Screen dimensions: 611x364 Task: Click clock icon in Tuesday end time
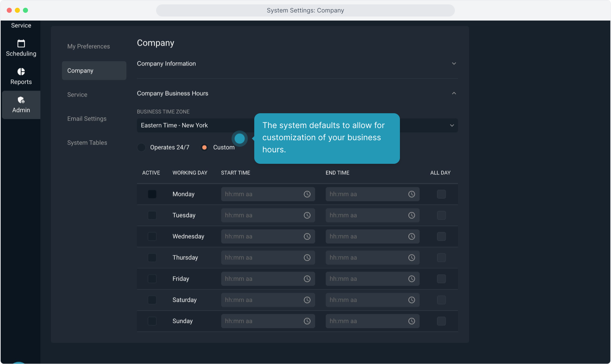coord(411,215)
